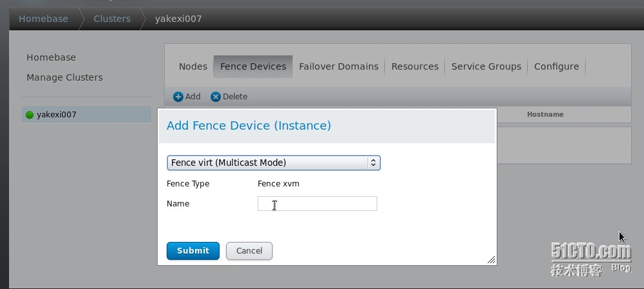Go to the Resources tab
Screen dimensions: 644x289
pos(415,66)
